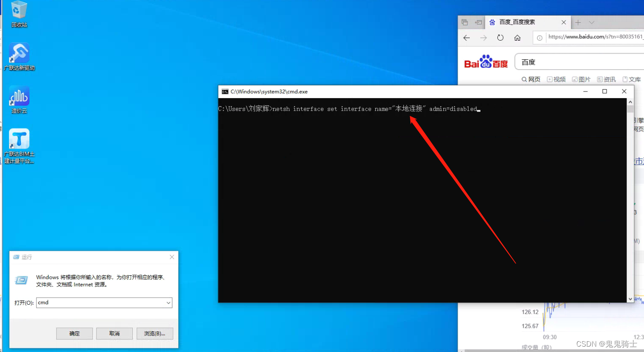The image size is (644, 352).
Task: Switch to the 图片 results tab
Action: pyautogui.click(x=581, y=79)
